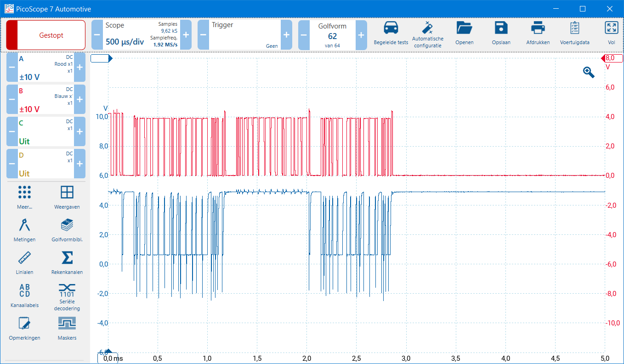Click the red 8,0 V axis marker

coord(612,58)
